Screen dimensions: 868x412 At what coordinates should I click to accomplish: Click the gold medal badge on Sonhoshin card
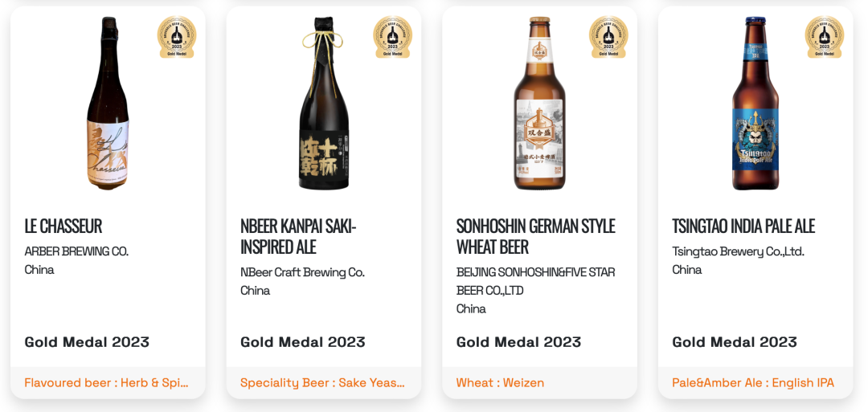(608, 37)
